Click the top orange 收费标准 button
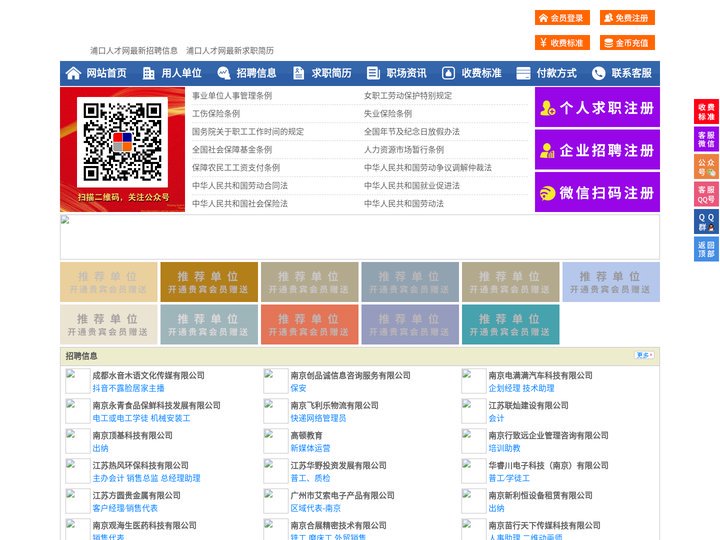720x540 pixels. coord(562,43)
